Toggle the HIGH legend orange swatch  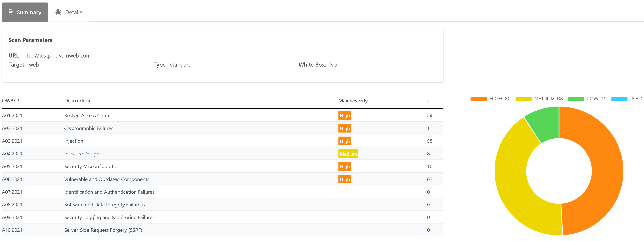[478, 99]
